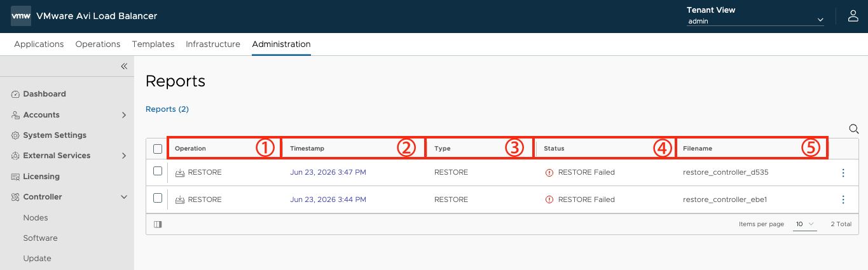Screen dimensions: 868x270
Task: Open actions menu for restore_controller_d535
Action: (x=843, y=172)
